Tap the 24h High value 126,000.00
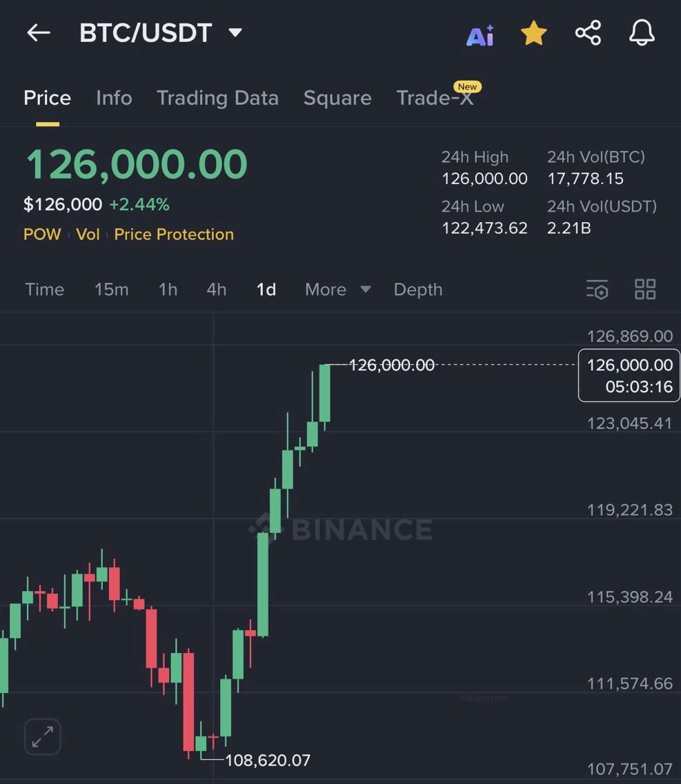This screenshot has width=681, height=784. (484, 179)
